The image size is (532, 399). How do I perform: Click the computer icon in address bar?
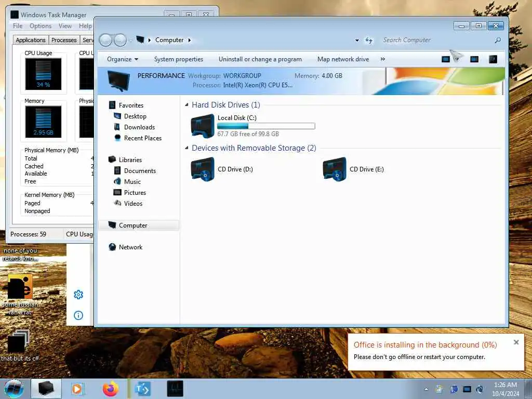pyautogui.click(x=140, y=39)
